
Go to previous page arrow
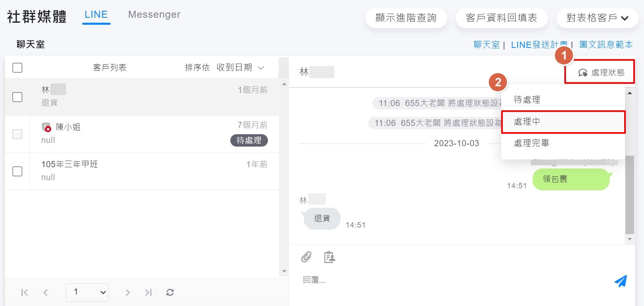(x=45, y=292)
